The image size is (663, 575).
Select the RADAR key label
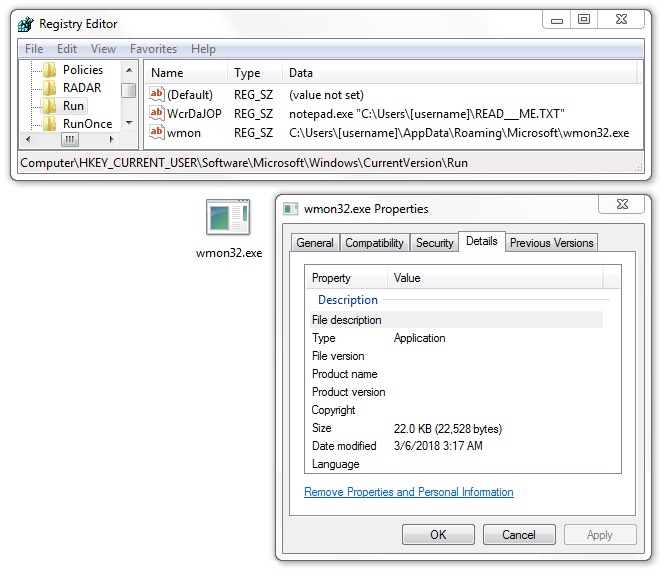coord(82,88)
